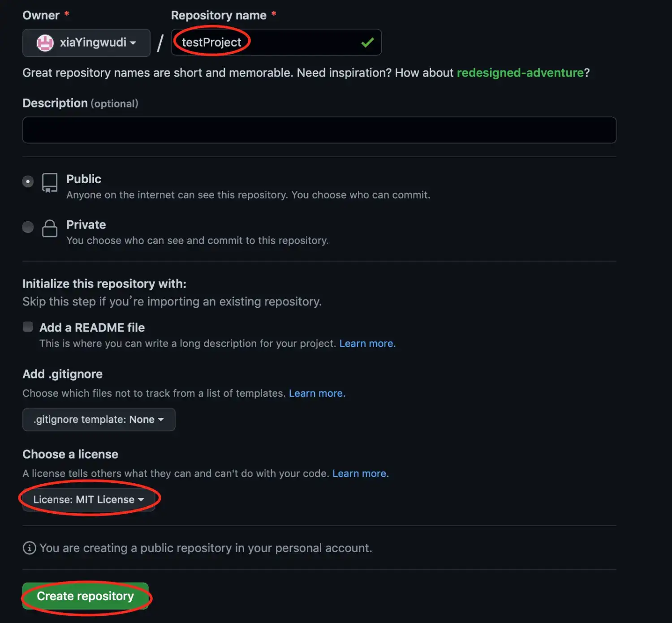Select the Private visibility radio button
672x623 pixels.
[28, 227]
